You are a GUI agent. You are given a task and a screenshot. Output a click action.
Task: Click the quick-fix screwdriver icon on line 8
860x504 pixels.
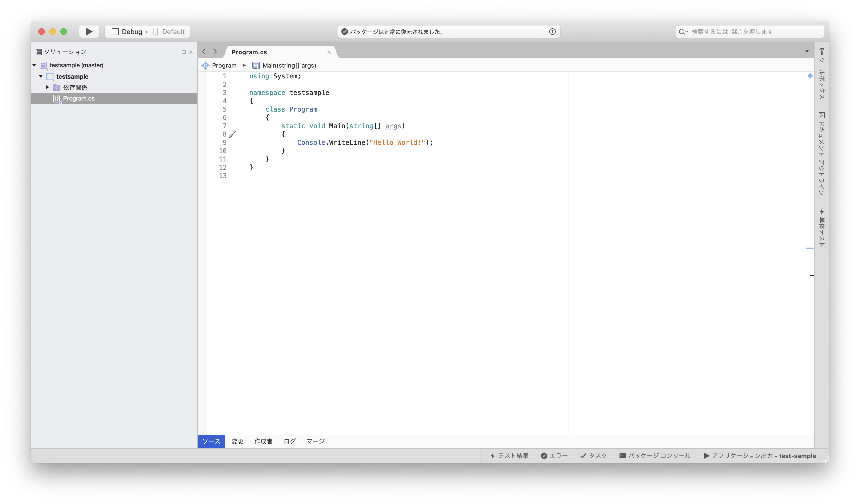[232, 135]
